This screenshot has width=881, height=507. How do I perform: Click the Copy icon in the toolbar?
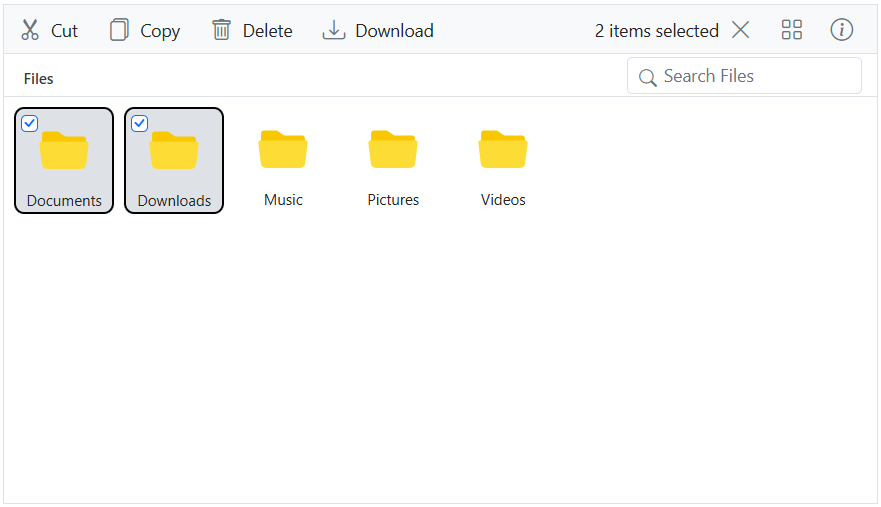(119, 30)
